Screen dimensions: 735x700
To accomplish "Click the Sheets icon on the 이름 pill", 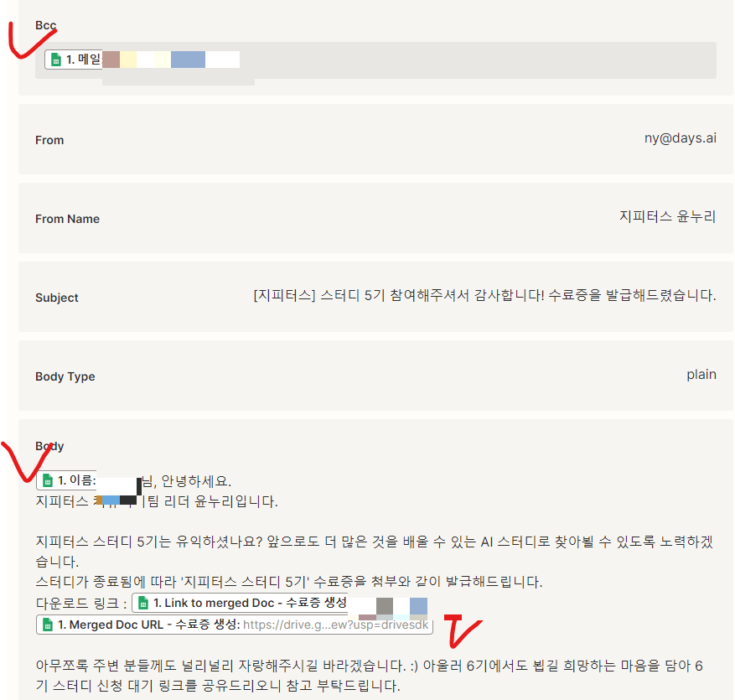I will 47,480.
